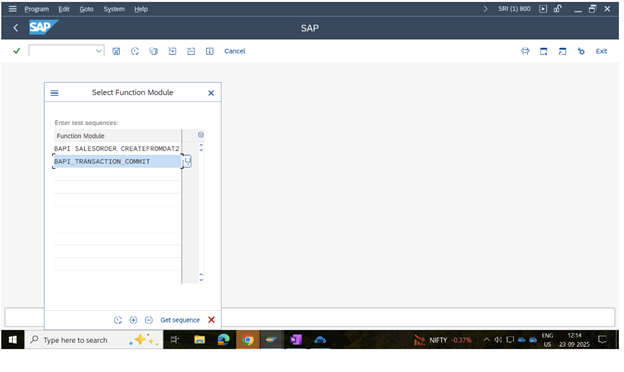
Task: Open Microsoft Edge from the taskbar
Action: point(224,340)
